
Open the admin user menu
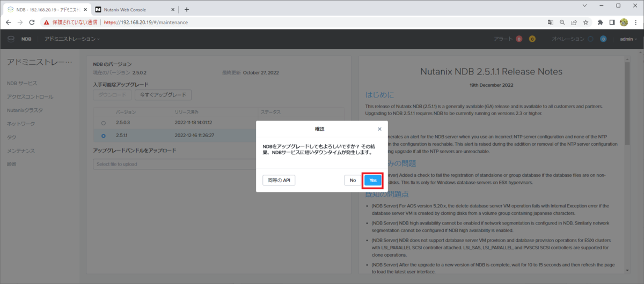[x=627, y=39]
